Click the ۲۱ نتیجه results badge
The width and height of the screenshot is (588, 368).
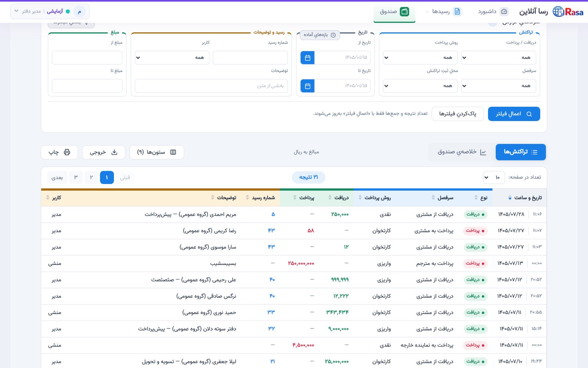[x=309, y=177]
